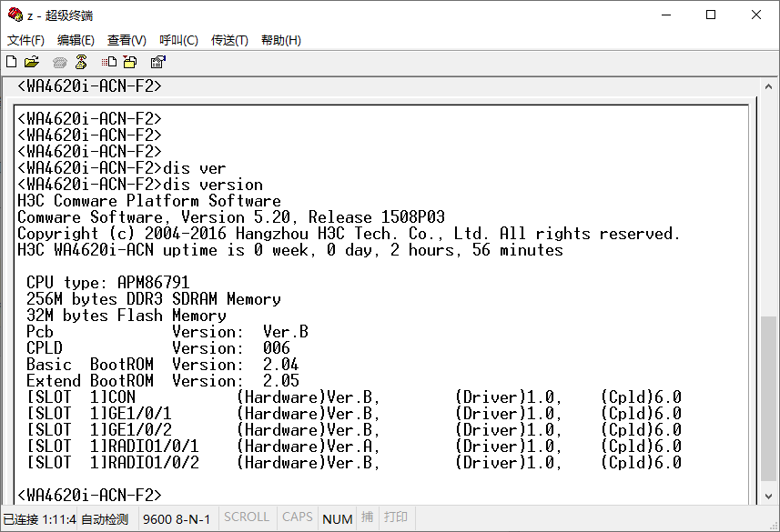The image size is (780, 532).
Task: Click the Send file toolbar icon
Action: coord(109,62)
